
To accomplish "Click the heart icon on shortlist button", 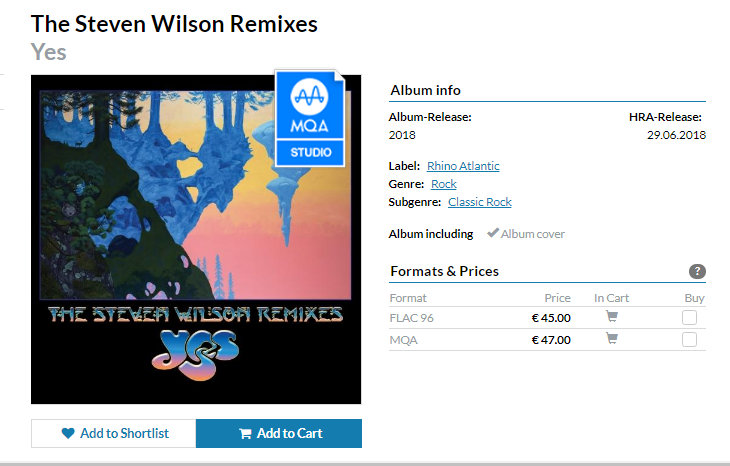I will tap(68, 433).
